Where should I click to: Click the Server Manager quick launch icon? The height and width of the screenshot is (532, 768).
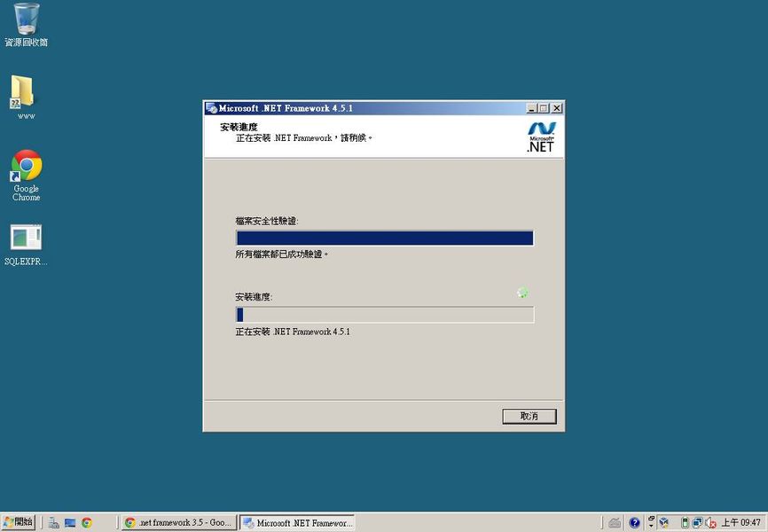54,523
